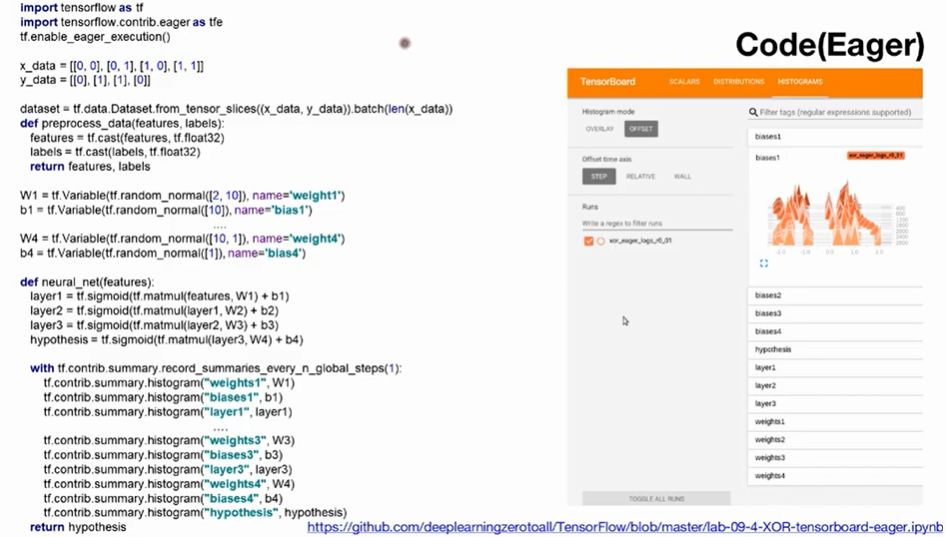Open the GitHub lab-09-4 notebook link

[625, 527]
